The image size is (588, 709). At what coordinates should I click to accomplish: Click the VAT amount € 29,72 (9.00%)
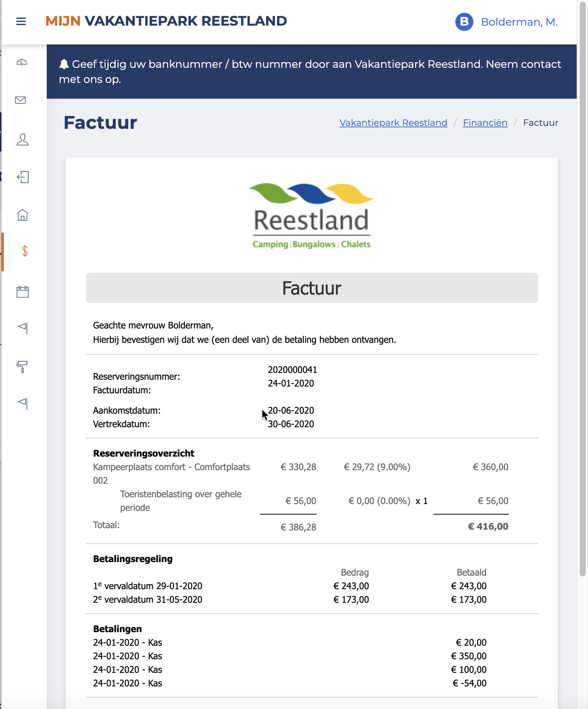377,467
